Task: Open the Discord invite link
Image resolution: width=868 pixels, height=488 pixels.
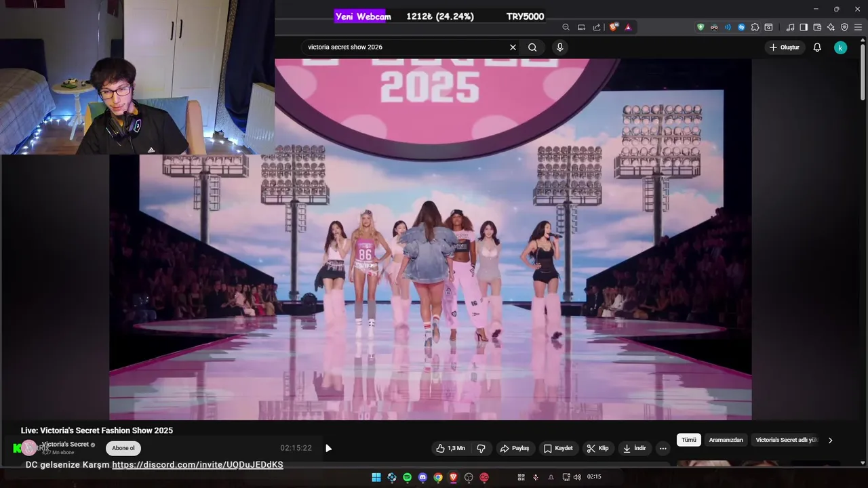Action: (197, 465)
